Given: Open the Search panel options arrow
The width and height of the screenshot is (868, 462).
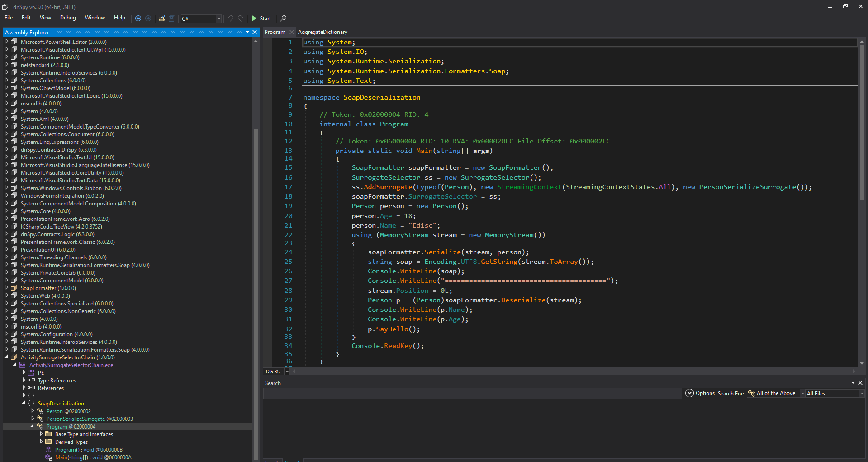Looking at the screenshot, I should pos(853,383).
